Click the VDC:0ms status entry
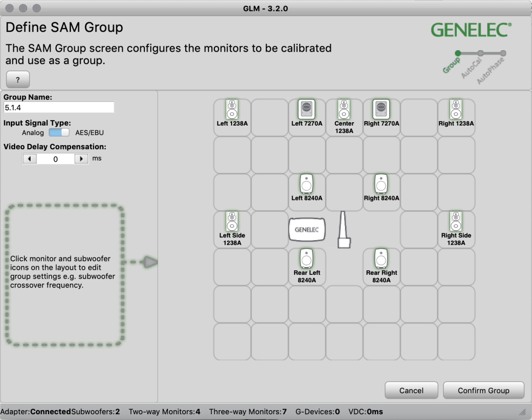This screenshot has height=420, width=532. (x=366, y=412)
